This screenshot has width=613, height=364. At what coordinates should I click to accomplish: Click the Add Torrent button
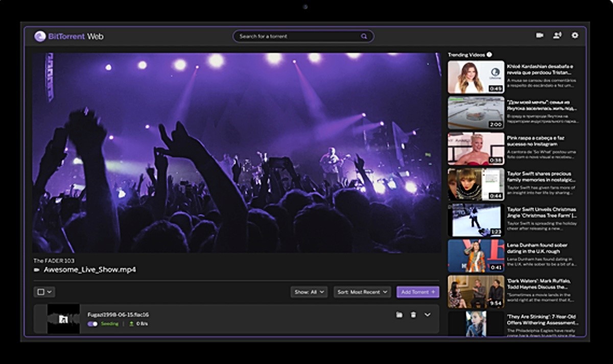click(x=417, y=292)
